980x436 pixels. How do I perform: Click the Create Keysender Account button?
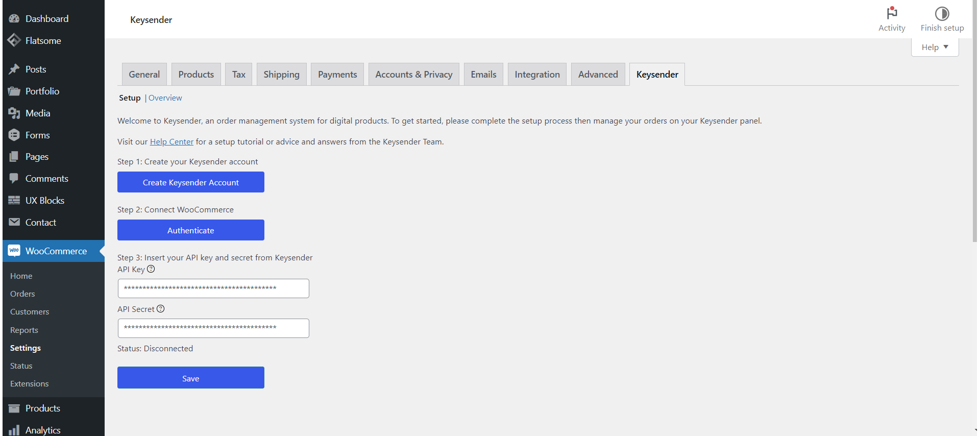tap(191, 182)
